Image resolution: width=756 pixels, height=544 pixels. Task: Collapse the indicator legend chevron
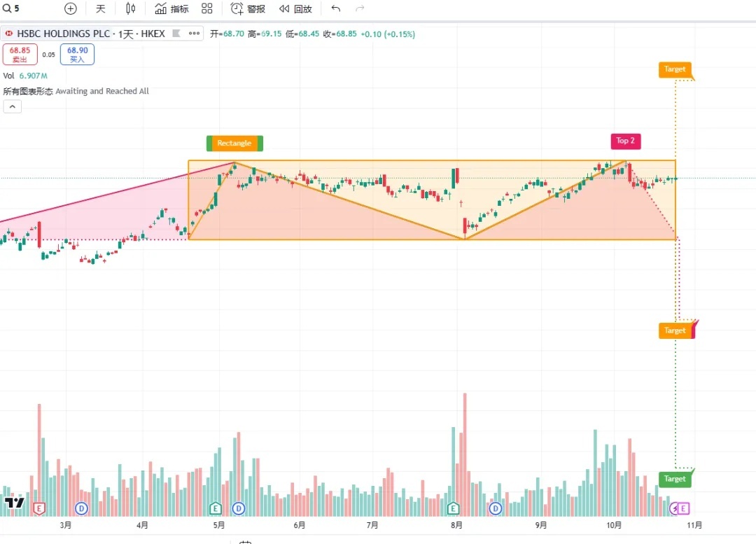click(x=13, y=106)
